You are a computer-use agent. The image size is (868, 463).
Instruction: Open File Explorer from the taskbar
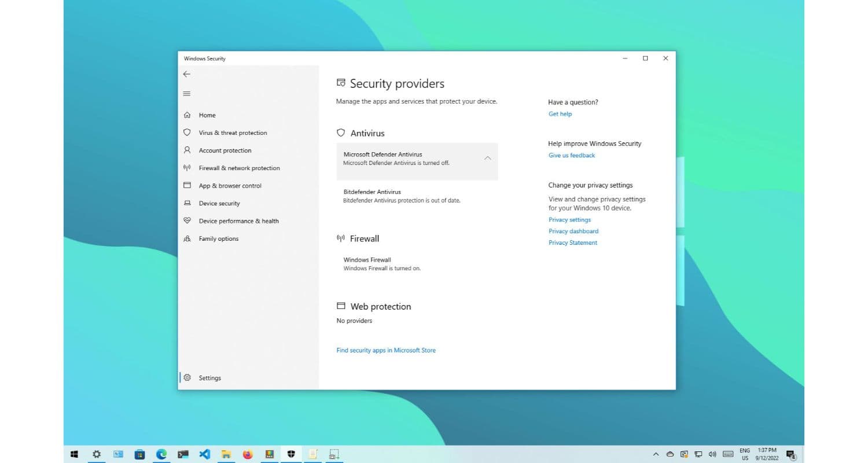pyautogui.click(x=226, y=454)
